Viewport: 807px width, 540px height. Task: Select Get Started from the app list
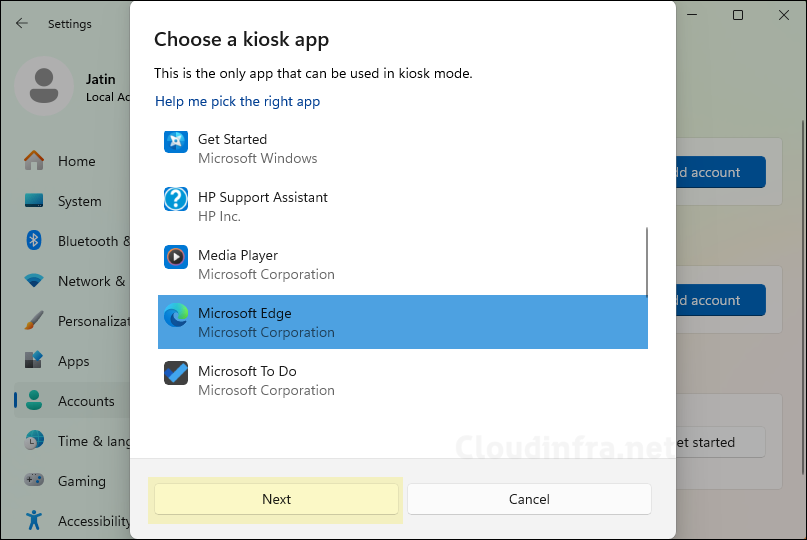(x=402, y=148)
